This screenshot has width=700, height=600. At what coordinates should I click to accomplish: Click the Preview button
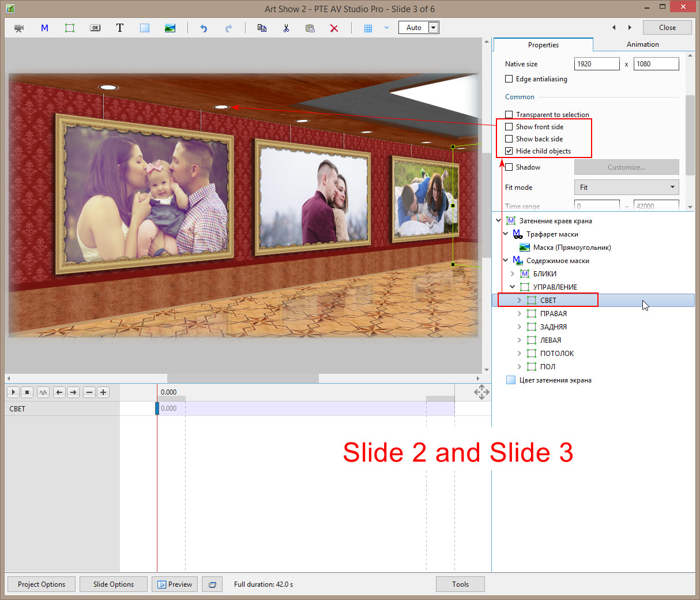[x=175, y=584]
